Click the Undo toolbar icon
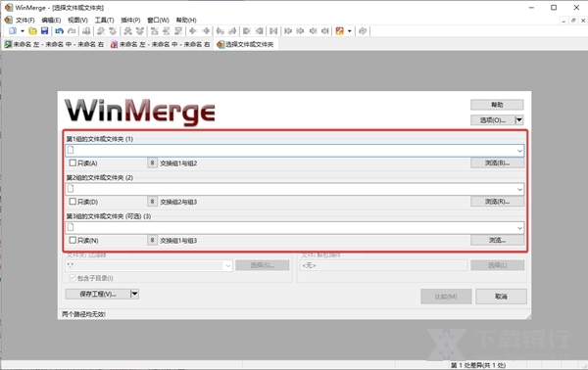Image resolution: width=588 pixels, height=370 pixels. coord(59,31)
